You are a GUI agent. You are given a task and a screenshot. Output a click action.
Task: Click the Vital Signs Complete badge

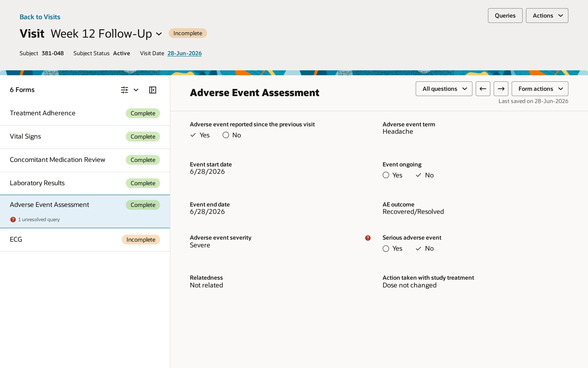143,137
